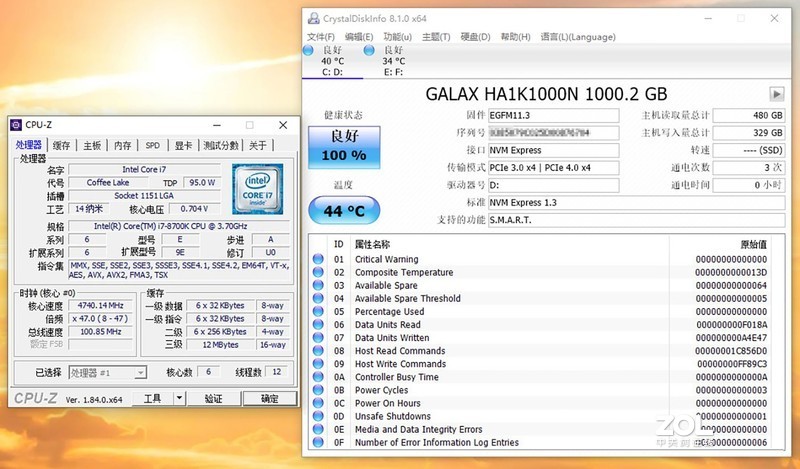Click status orb for Critical Warning row
The width and height of the screenshot is (800, 469).
(318, 259)
